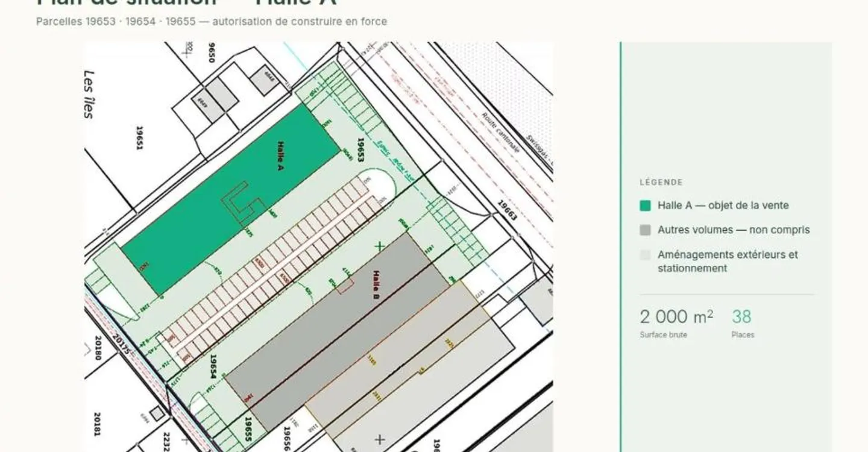Click the green Halle A legend swatch
This screenshot has height=452, width=868.
[x=646, y=206]
